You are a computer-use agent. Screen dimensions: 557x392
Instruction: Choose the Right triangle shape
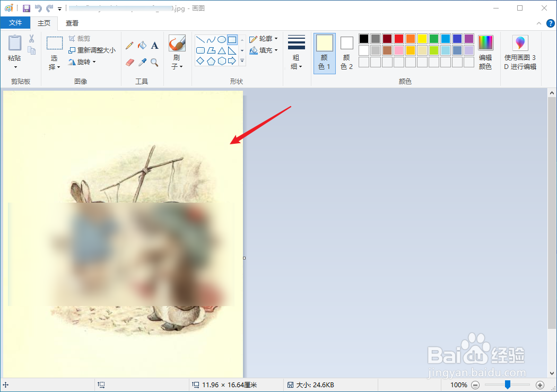pos(232,50)
